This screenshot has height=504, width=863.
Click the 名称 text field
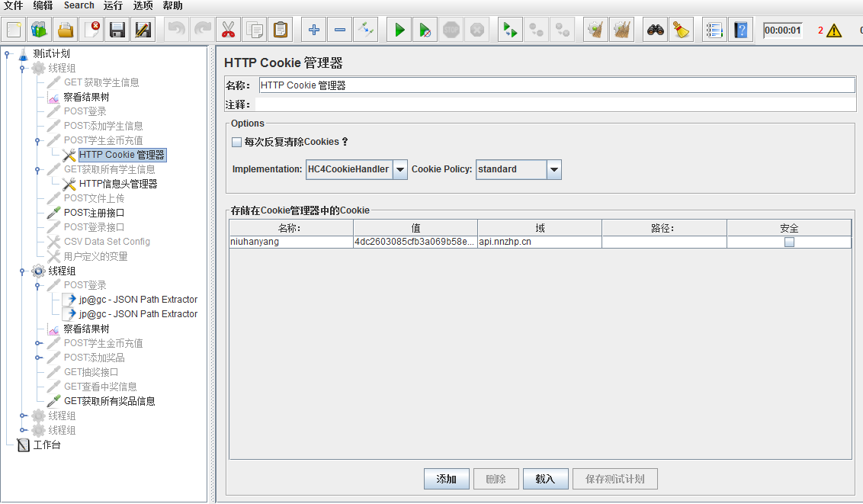[557, 85]
